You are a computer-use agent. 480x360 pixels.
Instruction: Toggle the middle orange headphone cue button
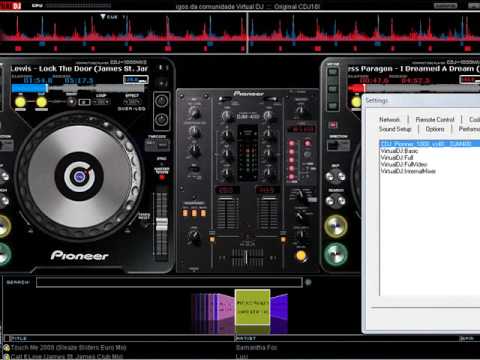click(194, 213)
